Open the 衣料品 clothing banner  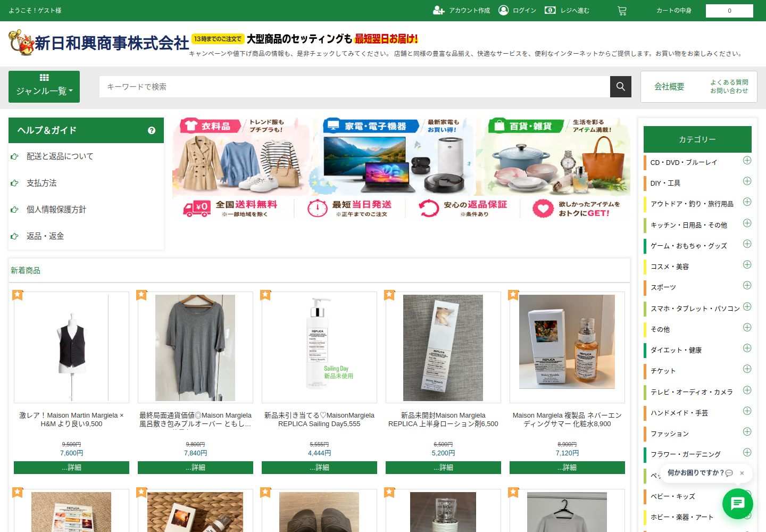coord(241,156)
